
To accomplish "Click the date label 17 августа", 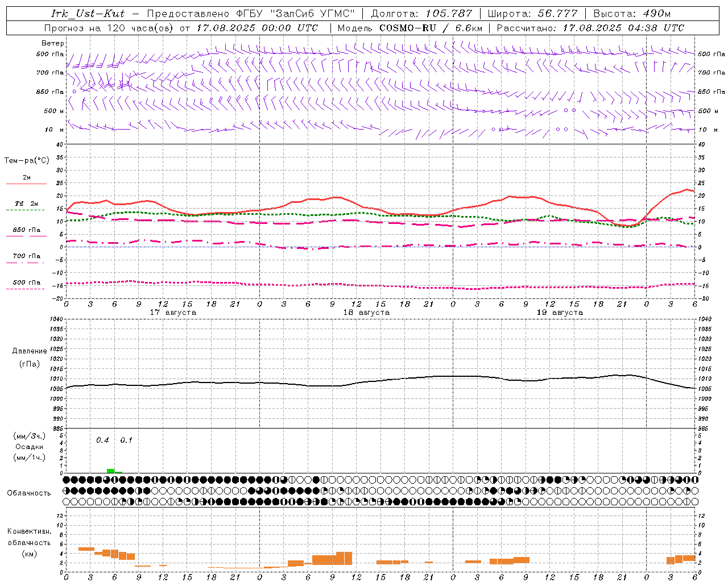I will pyautogui.click(x=173, y=313).
